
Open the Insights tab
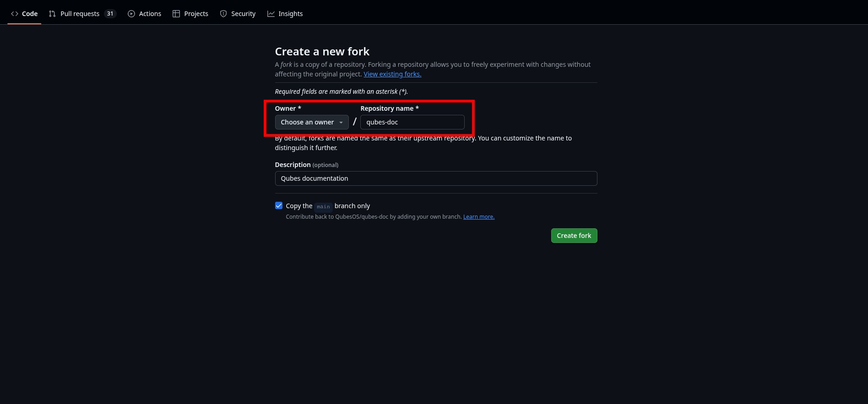coord(291,14)
